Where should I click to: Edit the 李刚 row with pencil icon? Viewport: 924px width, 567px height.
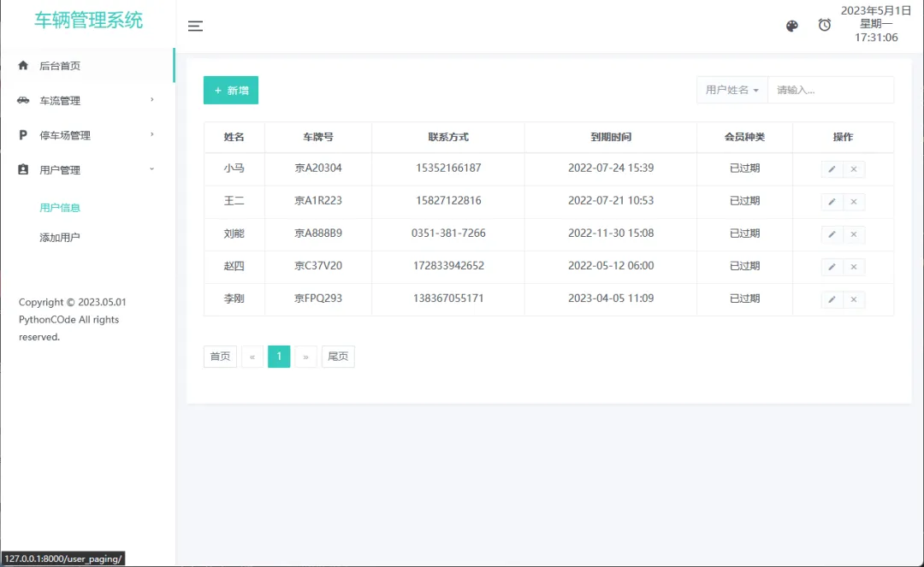click(x=832, y=299)
